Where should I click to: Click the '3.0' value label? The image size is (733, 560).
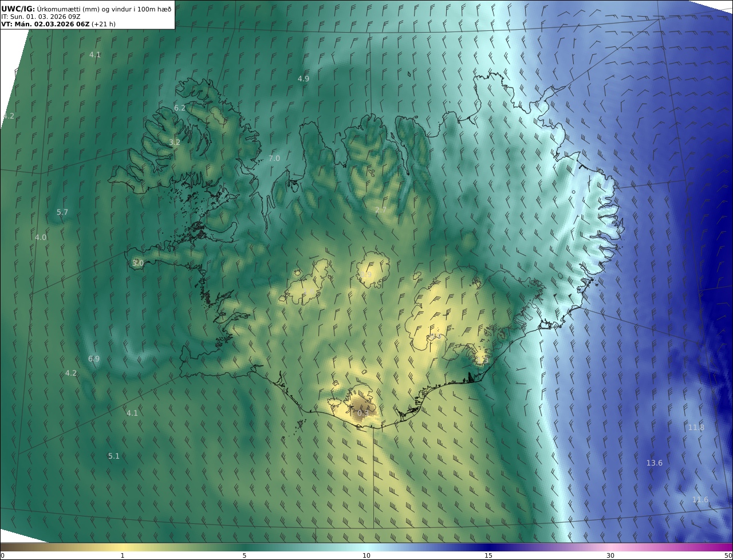(138, 263)
